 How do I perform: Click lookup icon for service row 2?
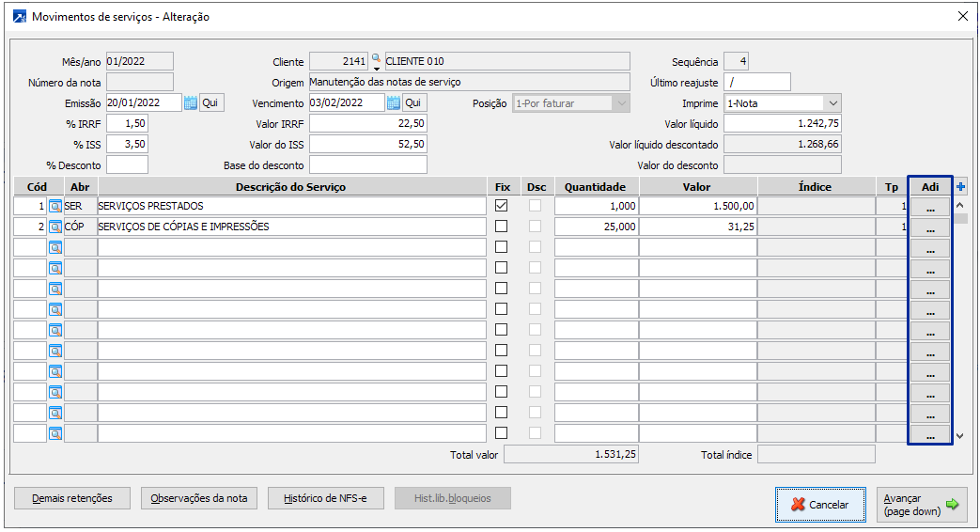55,227
